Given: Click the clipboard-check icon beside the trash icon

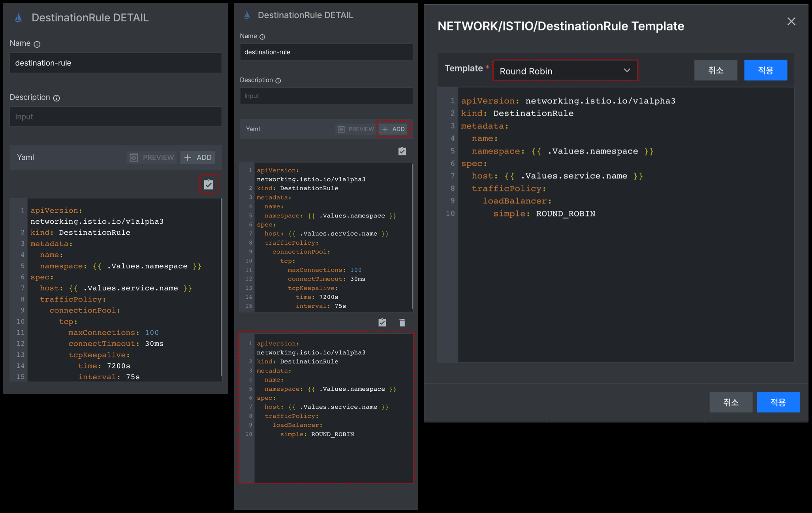Looking at the screenshot, I should pos(382,323).
